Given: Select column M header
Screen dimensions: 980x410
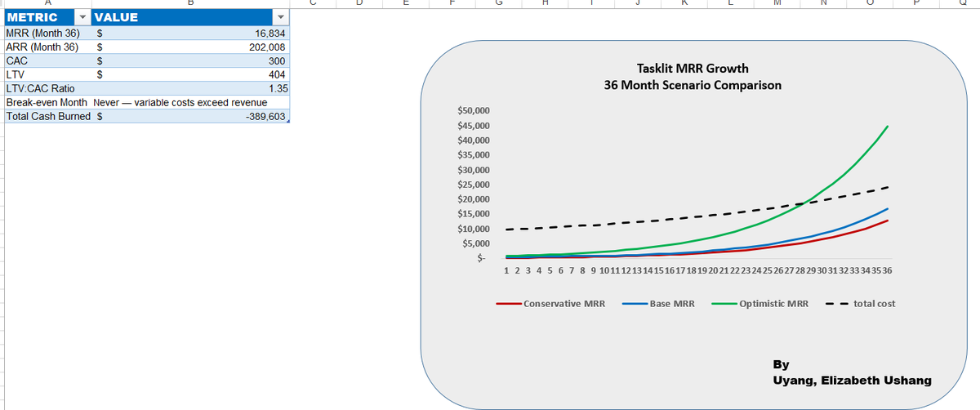Looking at the screenshot, I should coord(777,3).
